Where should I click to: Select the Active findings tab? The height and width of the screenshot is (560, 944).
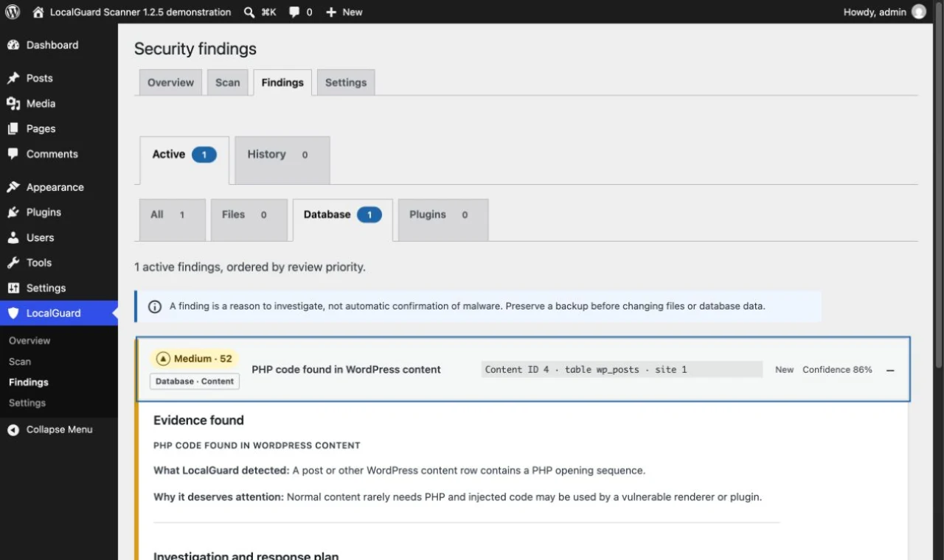184,160
